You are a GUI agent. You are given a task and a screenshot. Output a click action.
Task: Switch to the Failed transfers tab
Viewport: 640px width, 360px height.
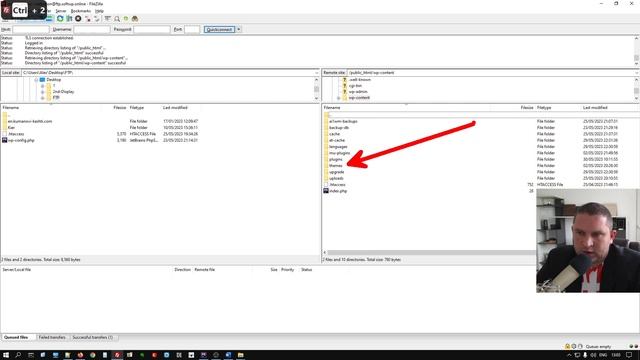point(52,338)
